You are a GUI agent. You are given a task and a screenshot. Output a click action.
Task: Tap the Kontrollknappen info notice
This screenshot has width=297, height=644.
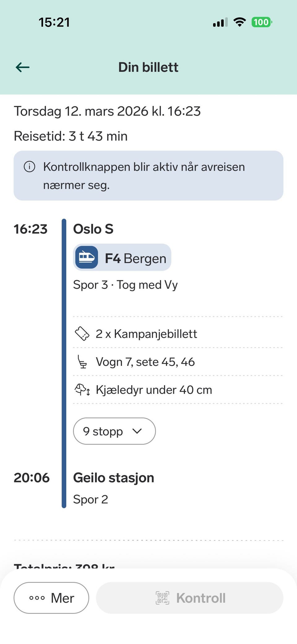(x=148, y=176)
